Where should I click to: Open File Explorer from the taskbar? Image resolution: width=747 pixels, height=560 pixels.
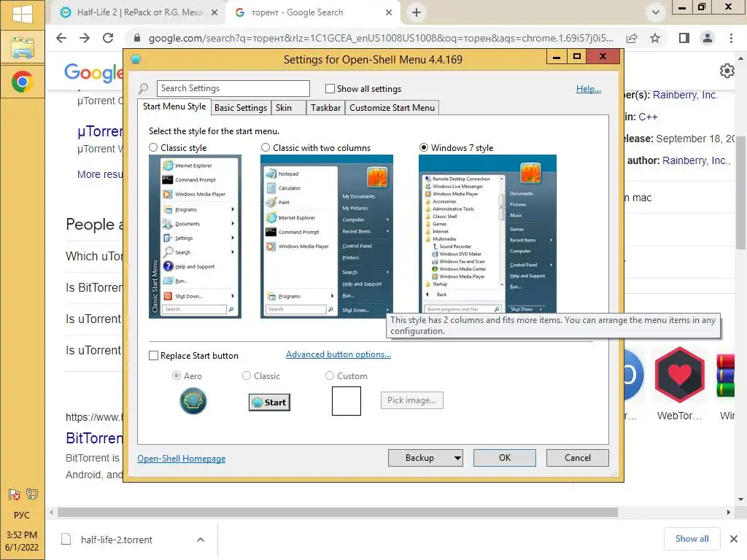click(x=23, y=48)
